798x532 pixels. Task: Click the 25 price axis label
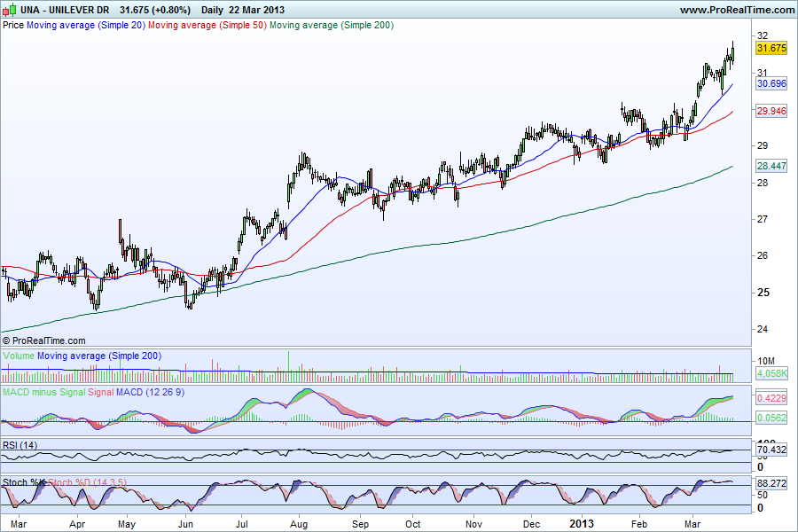(x=763, y=293)
